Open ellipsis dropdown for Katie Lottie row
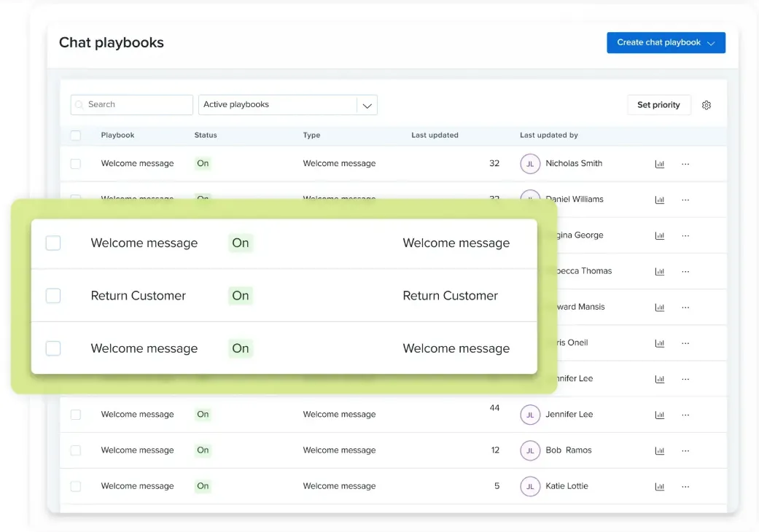Screen dimensions: 759x532 click(x=685, y=487)
